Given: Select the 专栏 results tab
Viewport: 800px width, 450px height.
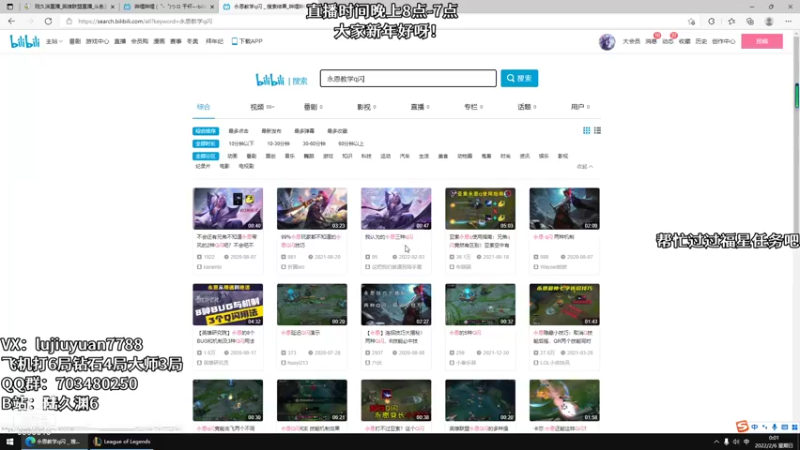Looking at the screenshot, I should [x=473, y=107].
